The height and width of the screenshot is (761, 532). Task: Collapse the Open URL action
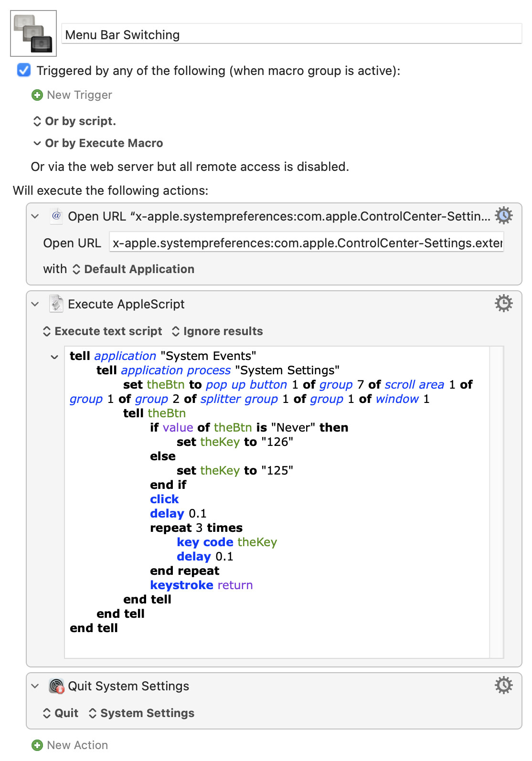pyautogui.click(x=35, y=216)
